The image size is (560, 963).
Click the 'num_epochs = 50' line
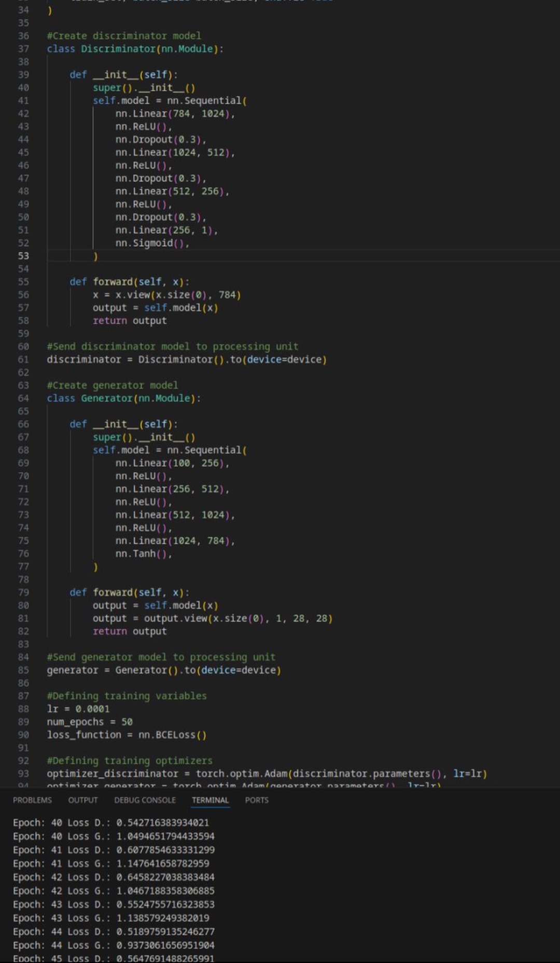90,722
